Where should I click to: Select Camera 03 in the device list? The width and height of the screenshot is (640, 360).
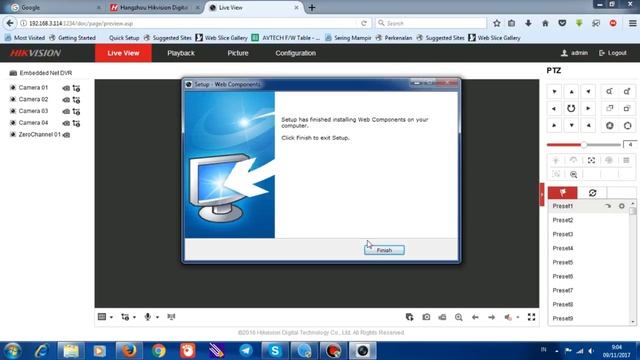click(33, 111)
